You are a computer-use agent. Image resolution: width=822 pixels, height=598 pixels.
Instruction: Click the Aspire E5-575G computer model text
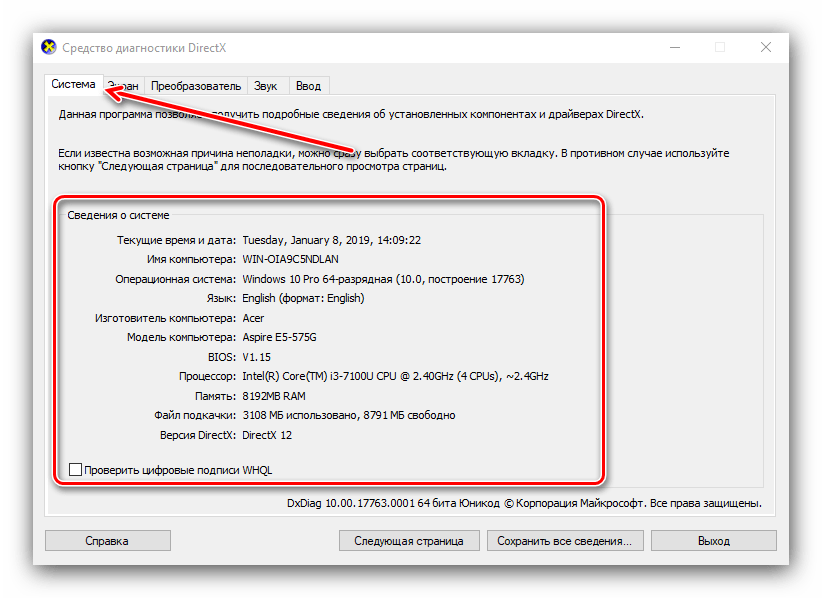tap(286, 337)
